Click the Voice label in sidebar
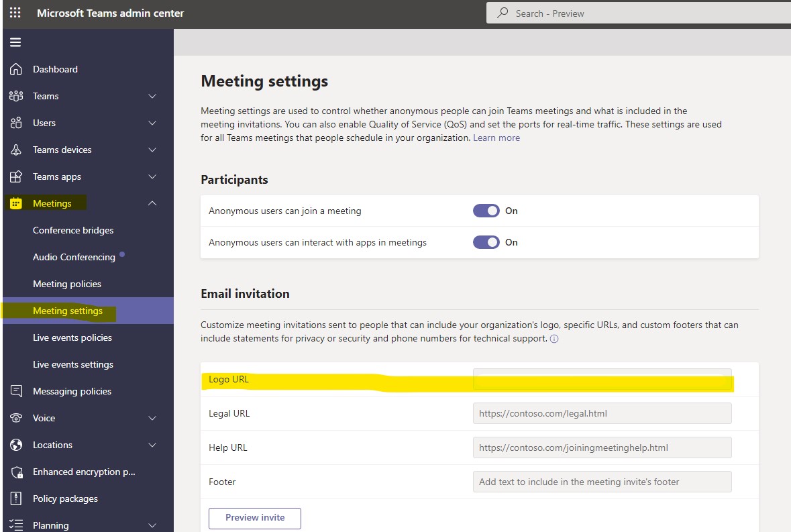791x532 pixels. [44, 418]
